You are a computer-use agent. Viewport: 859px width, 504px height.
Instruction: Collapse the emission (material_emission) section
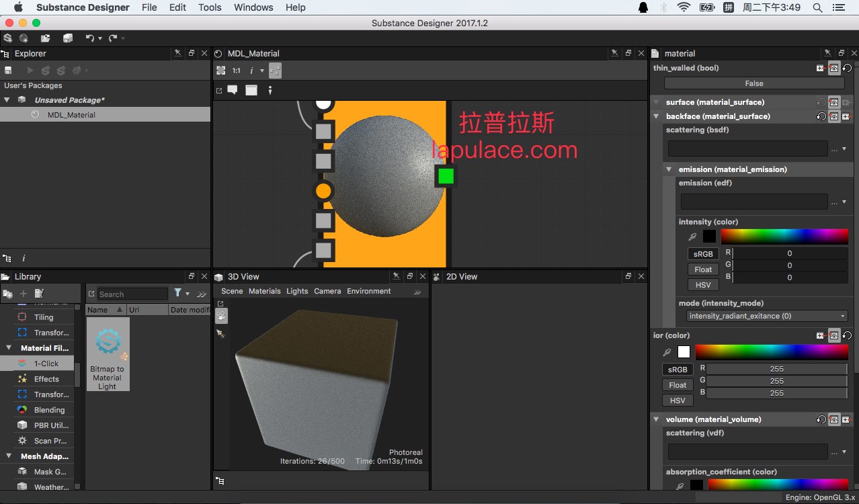pyautogui.click(x=669, y=169)
